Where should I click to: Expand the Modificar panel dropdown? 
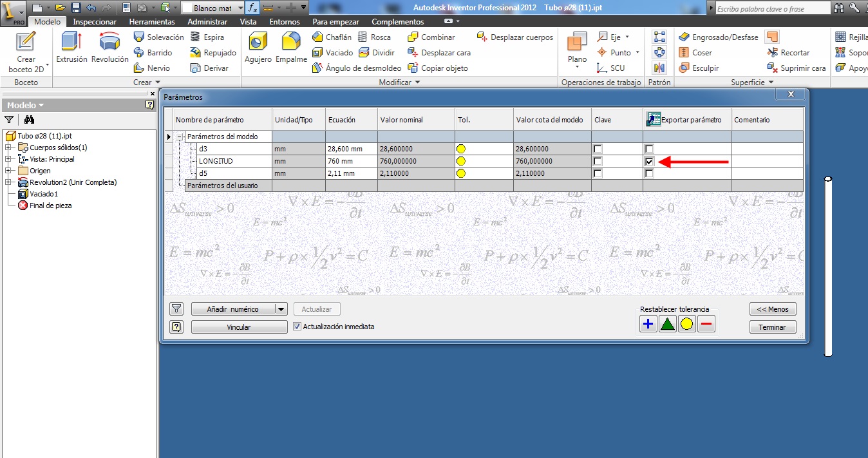click(417, 82)
